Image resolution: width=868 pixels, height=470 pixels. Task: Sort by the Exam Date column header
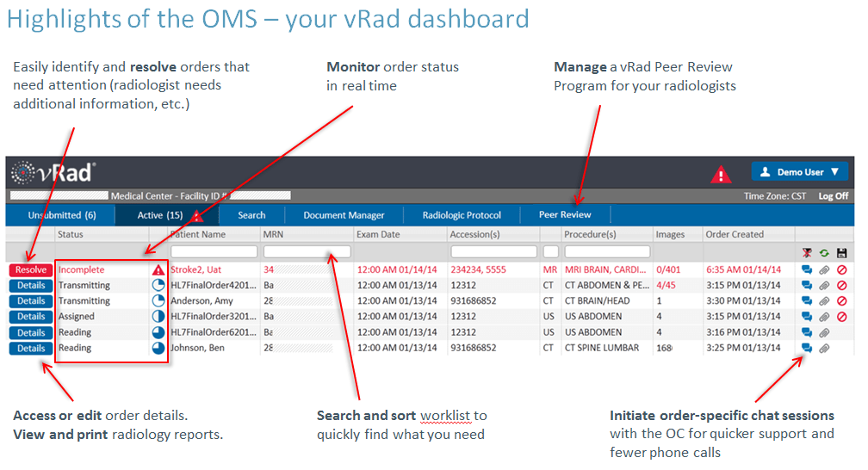coord(379,234)
